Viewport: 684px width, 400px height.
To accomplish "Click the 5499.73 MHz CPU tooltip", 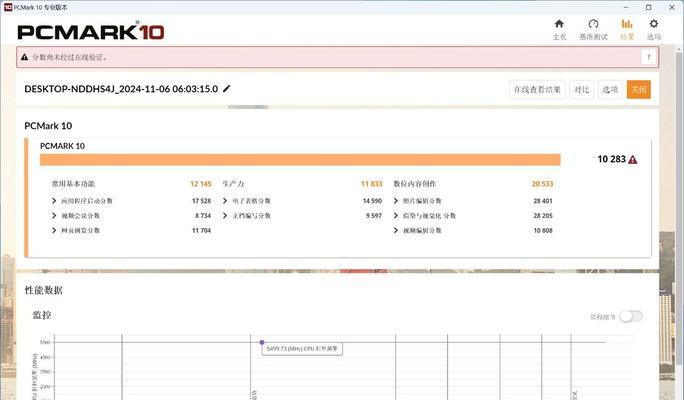I will point(302,349).
